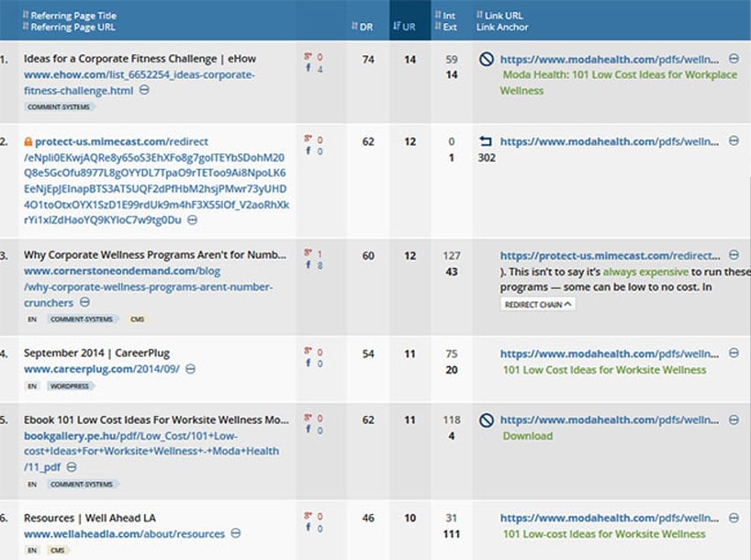Open dropdown next to link URL in row 4

pos(734,353)
